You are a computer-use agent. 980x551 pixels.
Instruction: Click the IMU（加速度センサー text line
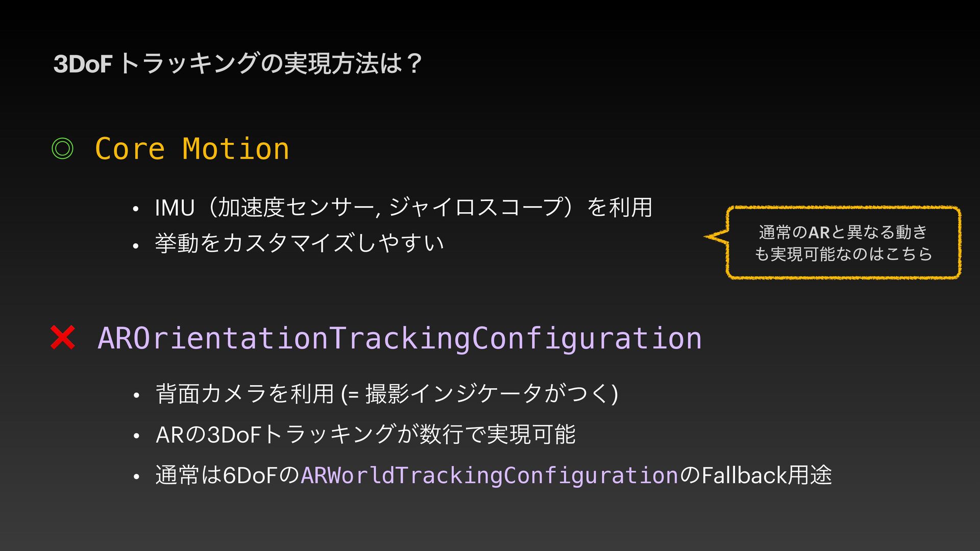pos(403,208)
